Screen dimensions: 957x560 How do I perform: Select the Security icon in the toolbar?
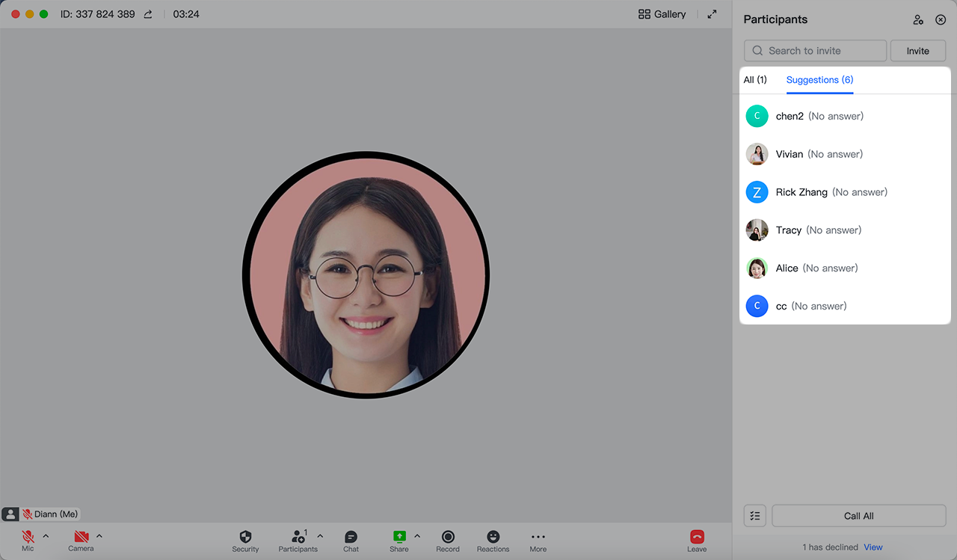tap(245, 536)
